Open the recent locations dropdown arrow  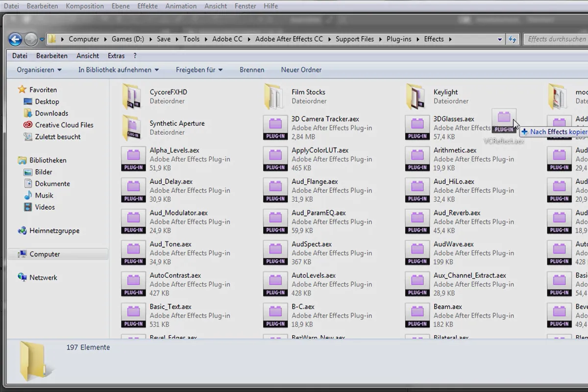[x=42, y=39]
